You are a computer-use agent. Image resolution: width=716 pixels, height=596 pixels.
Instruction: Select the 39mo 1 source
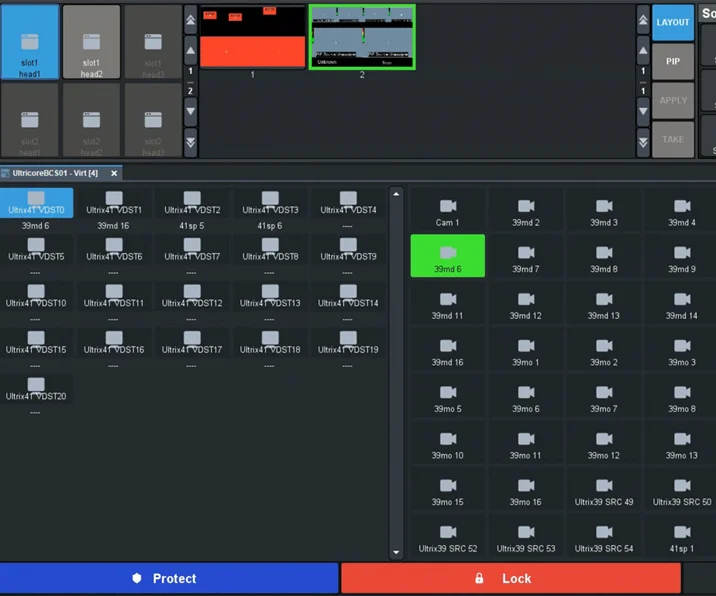tap(526, 349)
